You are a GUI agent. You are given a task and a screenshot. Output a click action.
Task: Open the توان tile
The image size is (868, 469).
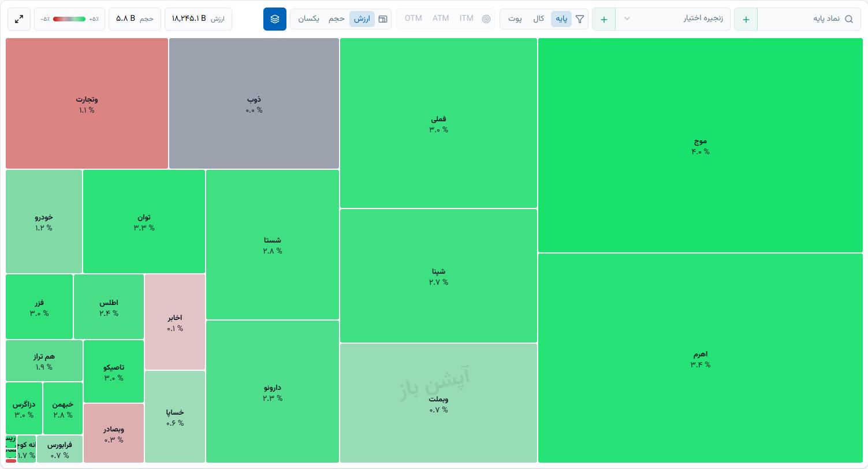(144, 221)
